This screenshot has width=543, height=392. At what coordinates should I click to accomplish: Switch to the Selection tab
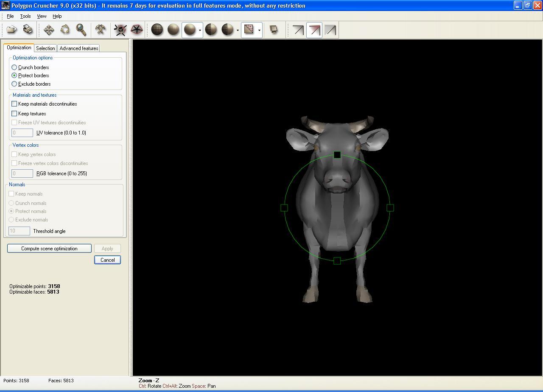click(x=45, y=48)
